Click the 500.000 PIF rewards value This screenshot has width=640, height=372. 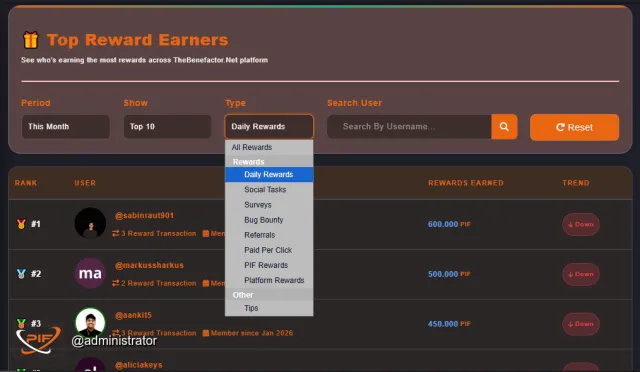pos(449,274)
